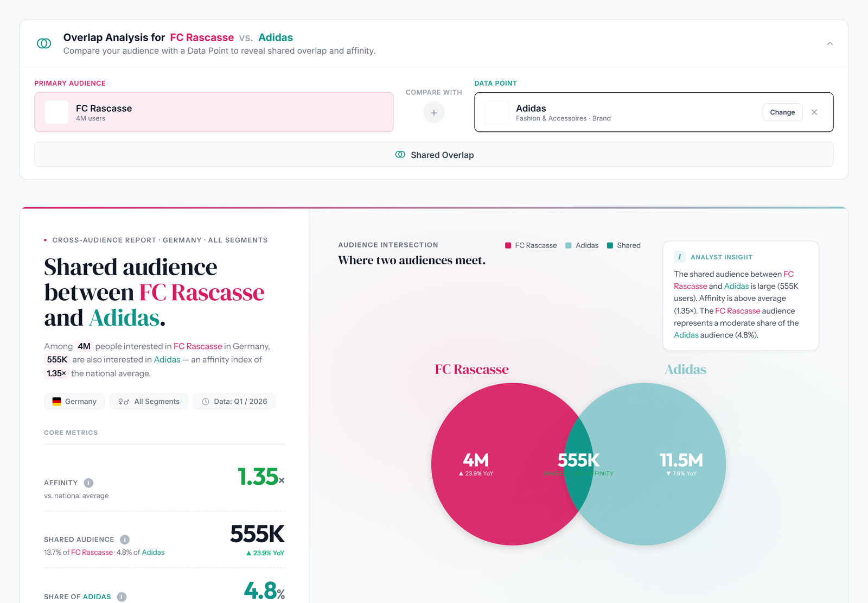Click 'Where two audiences meet.' heading
Viewport: 868px width, 603px height.
[x=412, y=260]
